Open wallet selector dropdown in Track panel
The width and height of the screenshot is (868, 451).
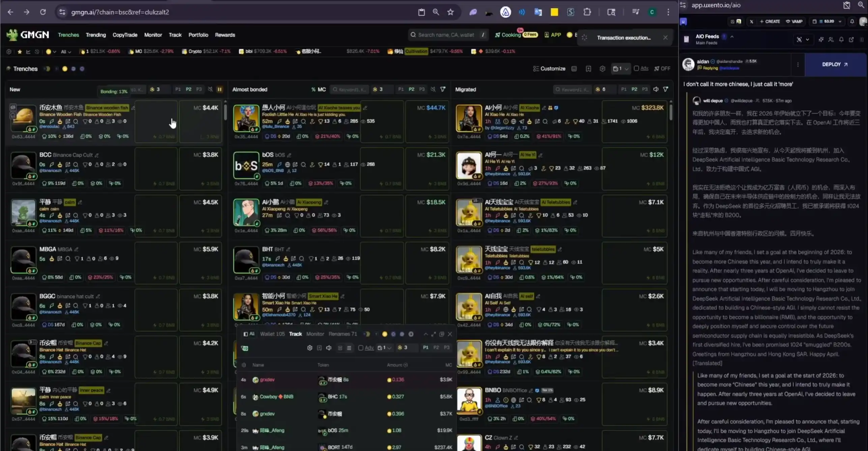click(384, 348)
